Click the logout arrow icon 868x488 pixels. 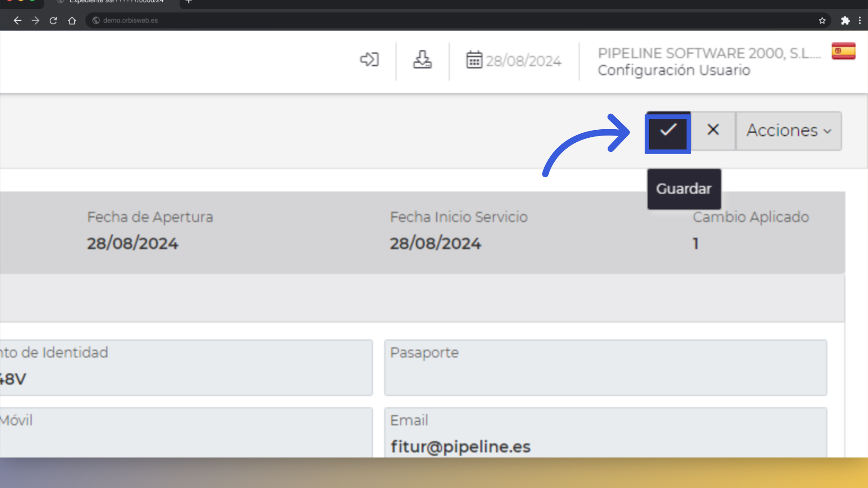coord(369,60)
